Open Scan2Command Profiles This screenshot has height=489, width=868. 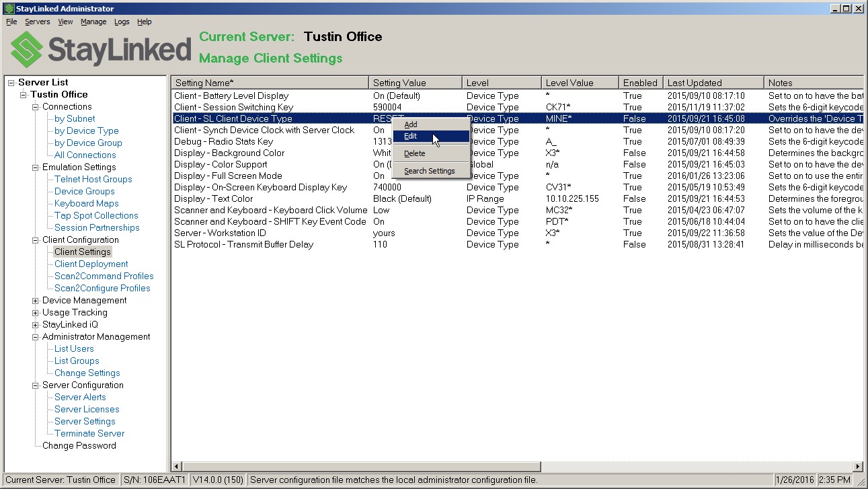point(104,276)
